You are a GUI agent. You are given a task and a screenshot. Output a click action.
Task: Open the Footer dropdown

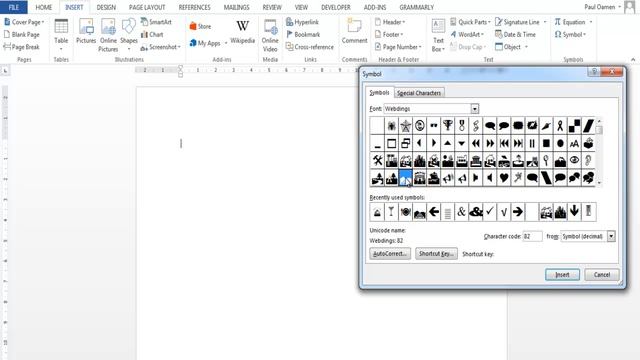pyautogui.click(x=389, y=35)
